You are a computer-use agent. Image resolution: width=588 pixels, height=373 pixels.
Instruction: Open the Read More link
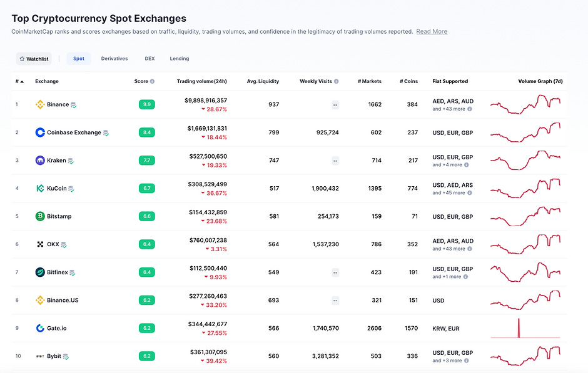coord(432,31)
